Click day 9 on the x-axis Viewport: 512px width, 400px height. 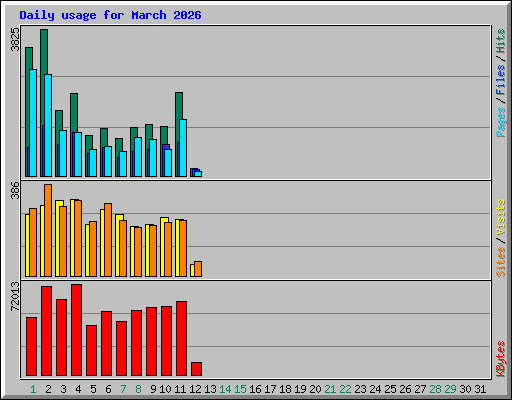pyautogui.click(x=153, y=389)
